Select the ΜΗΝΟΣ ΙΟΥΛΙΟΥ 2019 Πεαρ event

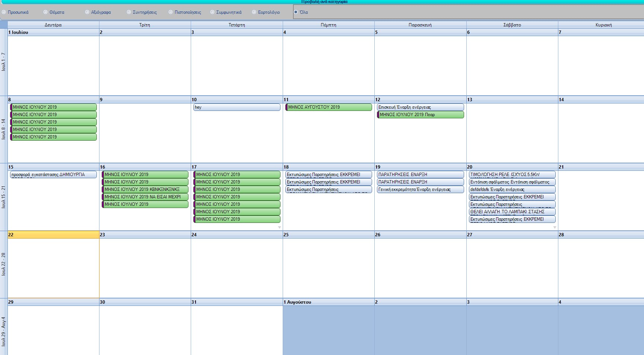[x=420, y=115]
